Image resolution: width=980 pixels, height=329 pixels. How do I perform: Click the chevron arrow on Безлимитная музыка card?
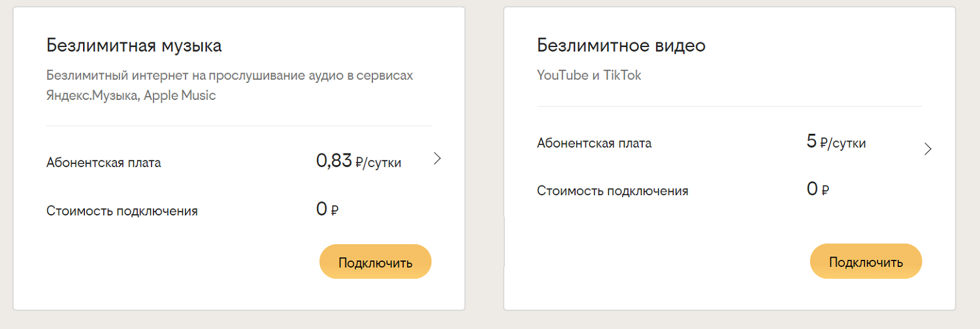point(438,159)
